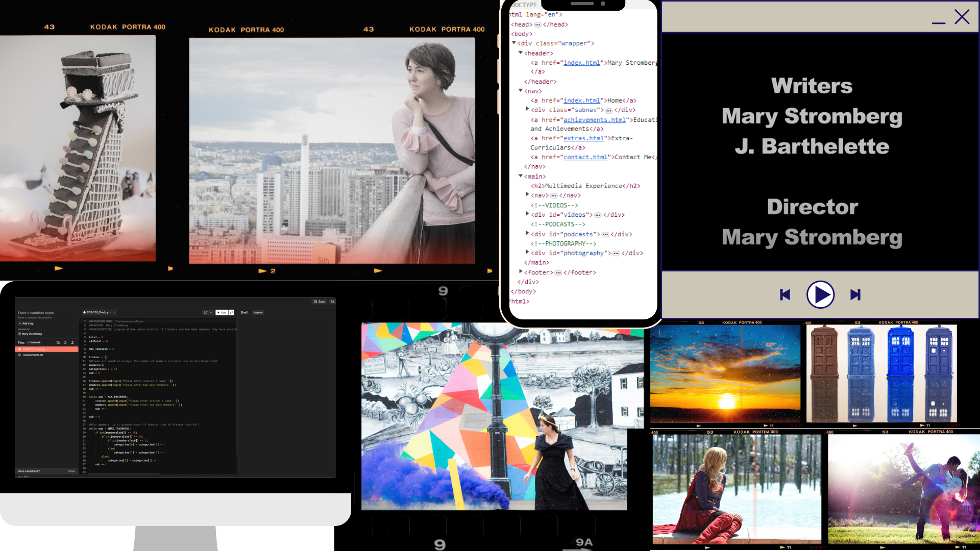Image resolution: width=980 pixels, height=551 pixels.
Task: Expand the photography div ellipsis badge
Action: point(616,254)
